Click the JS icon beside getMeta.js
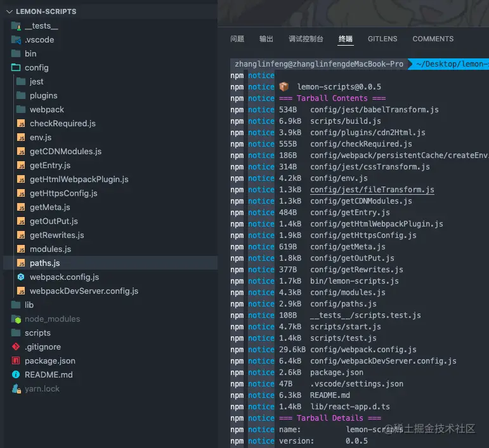The width and height of the screenshot is (489, 448). [x=21, y=207]
